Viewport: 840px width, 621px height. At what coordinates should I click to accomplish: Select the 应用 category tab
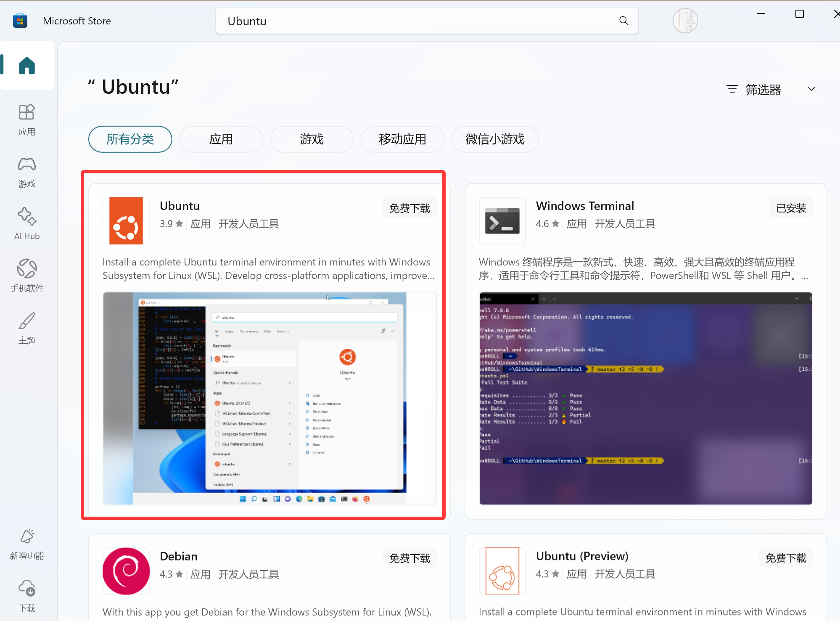coord(221,139)
